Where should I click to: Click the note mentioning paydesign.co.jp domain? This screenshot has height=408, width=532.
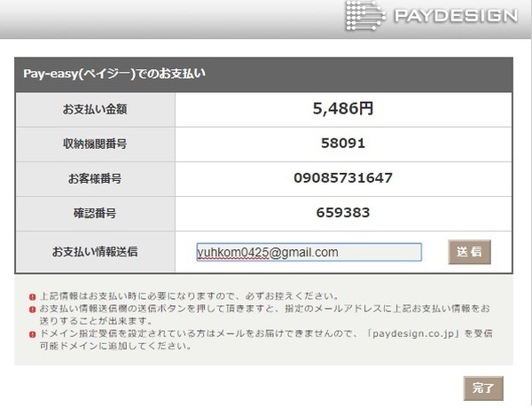click(266, 340)
